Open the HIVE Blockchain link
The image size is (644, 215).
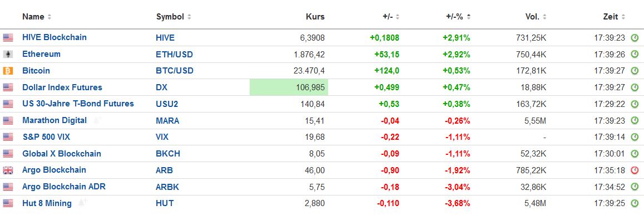54,37
